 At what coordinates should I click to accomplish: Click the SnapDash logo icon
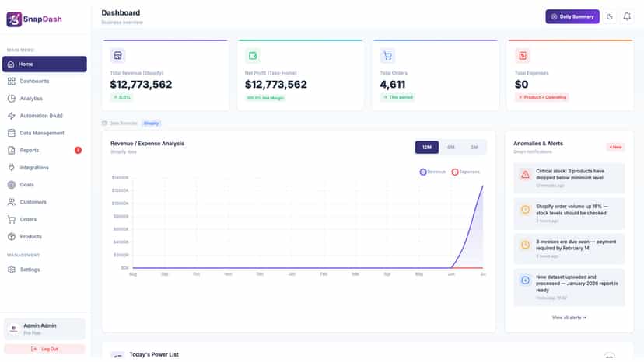tap(14, 19)
